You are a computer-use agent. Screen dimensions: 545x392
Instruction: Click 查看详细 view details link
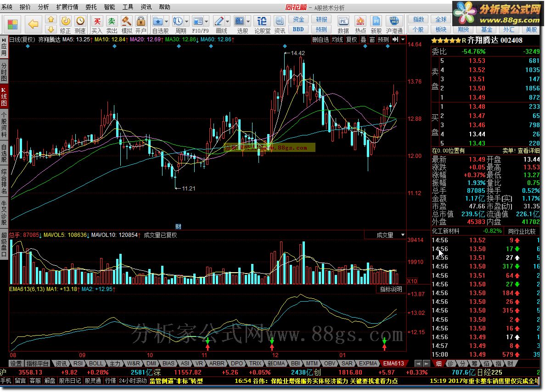coord(528,151)
